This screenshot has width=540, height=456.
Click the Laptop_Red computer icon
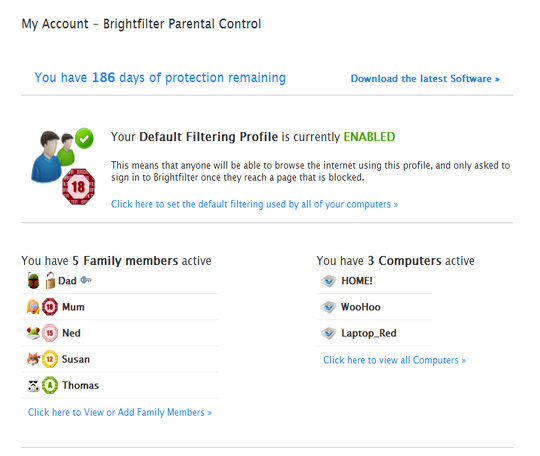329,333
